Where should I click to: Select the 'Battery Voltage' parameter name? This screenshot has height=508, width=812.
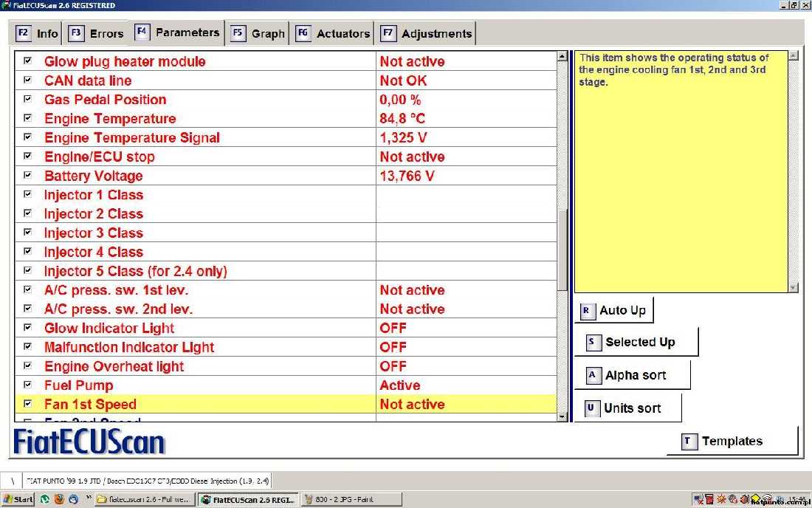click(94, 176)
